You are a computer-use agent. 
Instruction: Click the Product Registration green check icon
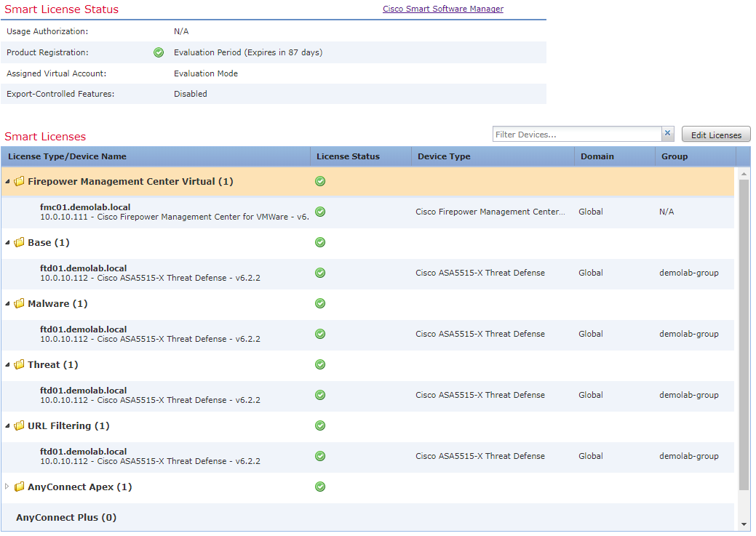159,52
